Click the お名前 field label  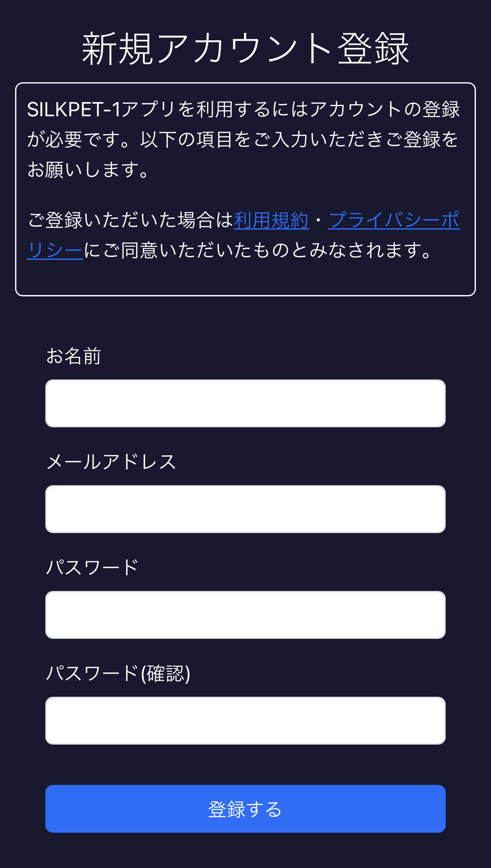73,356
